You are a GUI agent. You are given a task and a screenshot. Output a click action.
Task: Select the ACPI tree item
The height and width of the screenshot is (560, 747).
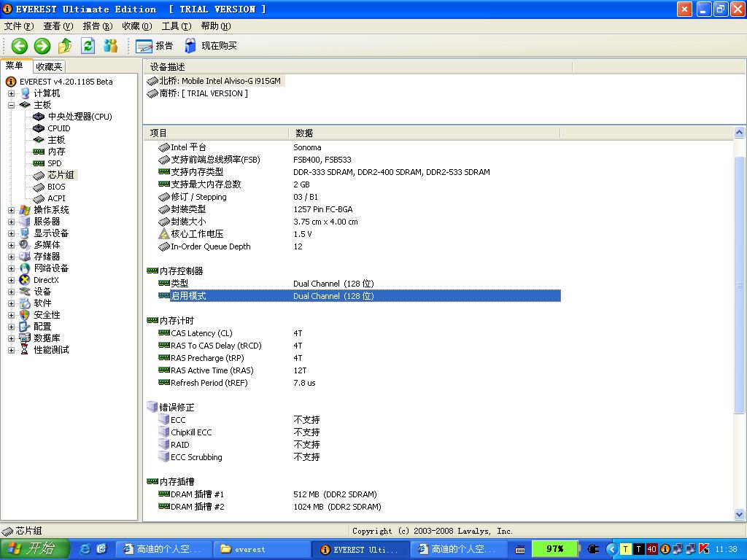56,198
